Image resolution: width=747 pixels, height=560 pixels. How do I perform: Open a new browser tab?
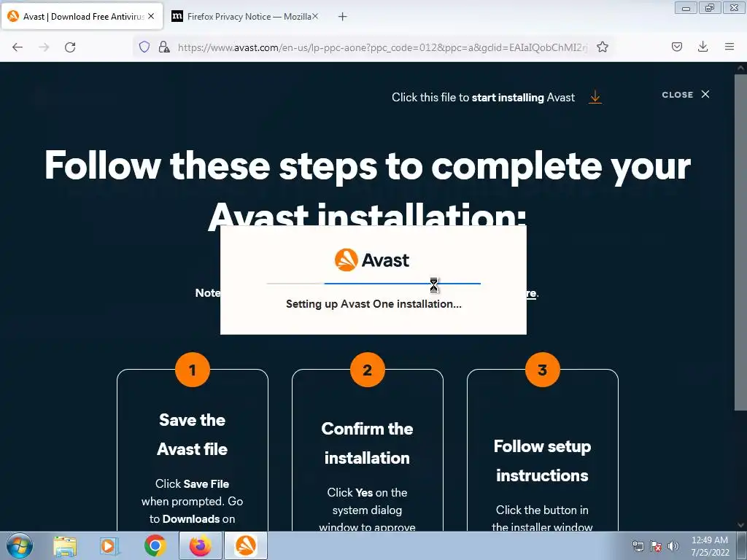coord(342,17)
